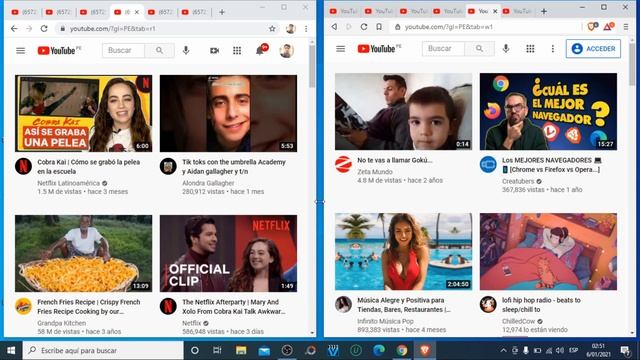Open new tab in left Chrome window
The width and height of the screenshot is (640, 360).
222,12
